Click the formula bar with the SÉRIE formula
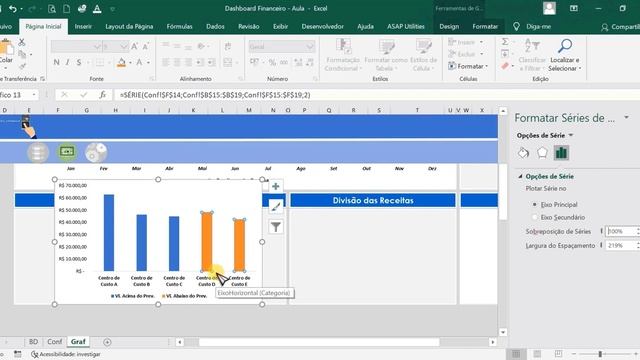 point(376,95)
